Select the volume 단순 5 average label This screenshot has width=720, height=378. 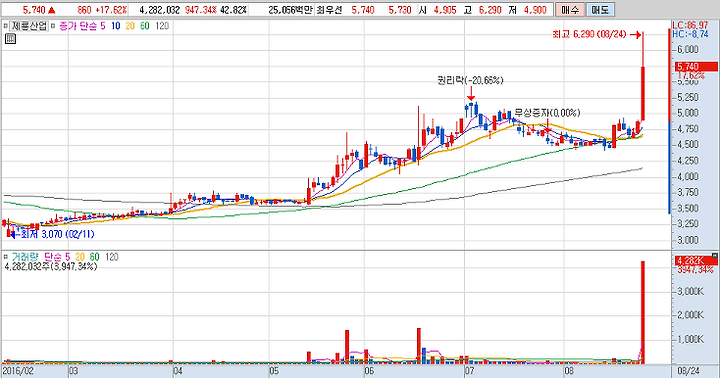click(57, 257)
